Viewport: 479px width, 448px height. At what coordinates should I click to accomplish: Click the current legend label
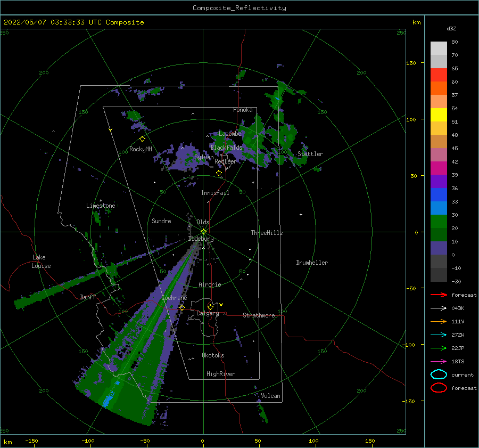pos(463,375)
